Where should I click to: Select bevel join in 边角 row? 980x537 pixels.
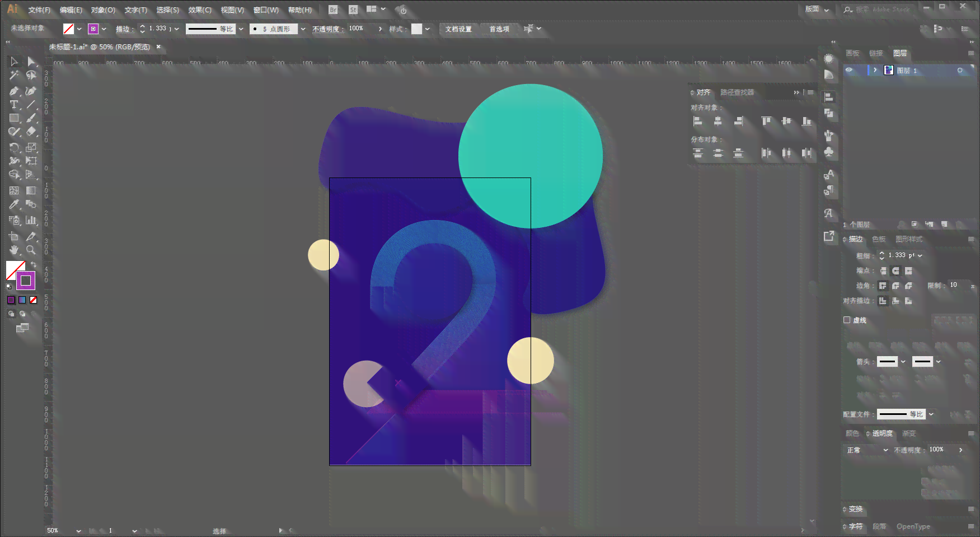point(908,286)
